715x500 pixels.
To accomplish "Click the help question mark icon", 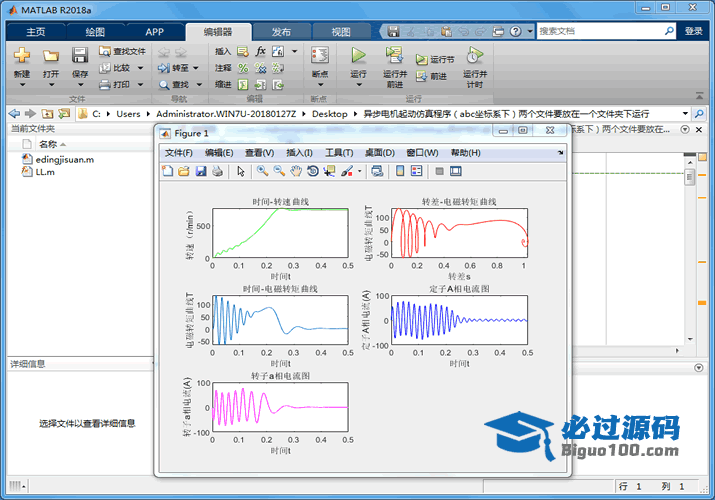I will (515, 31).
